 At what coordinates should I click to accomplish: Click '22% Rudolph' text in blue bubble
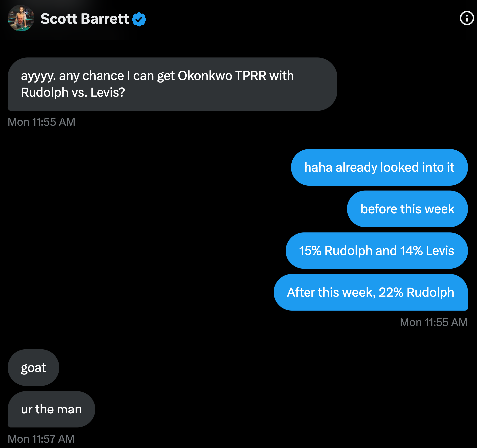click(417, 292)
